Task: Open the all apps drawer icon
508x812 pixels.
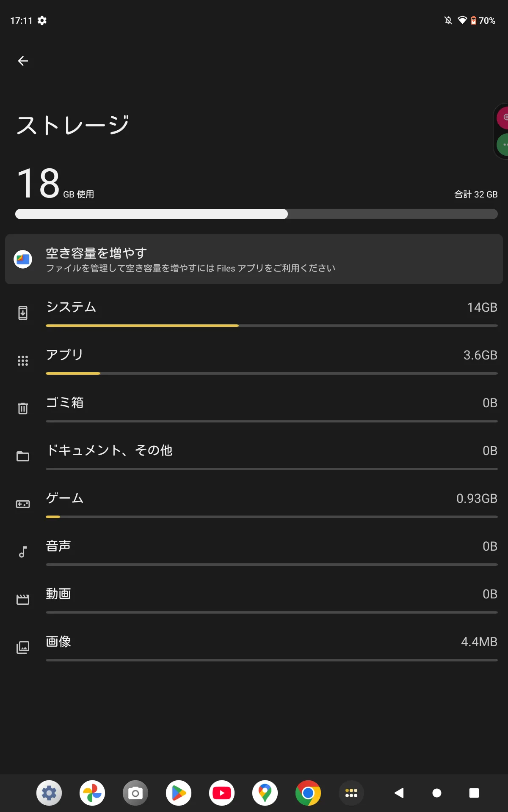Action: (x=351, y=793)
